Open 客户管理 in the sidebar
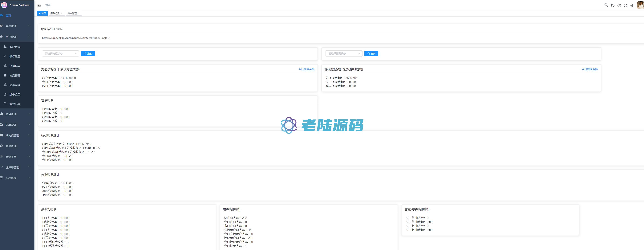Screen dimensions: 644x250 [15, 47]
